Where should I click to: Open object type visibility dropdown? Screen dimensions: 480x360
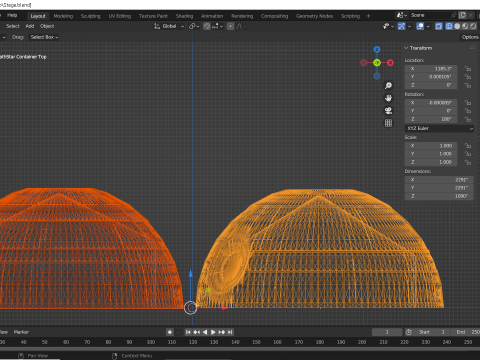(x=388, y=26)
